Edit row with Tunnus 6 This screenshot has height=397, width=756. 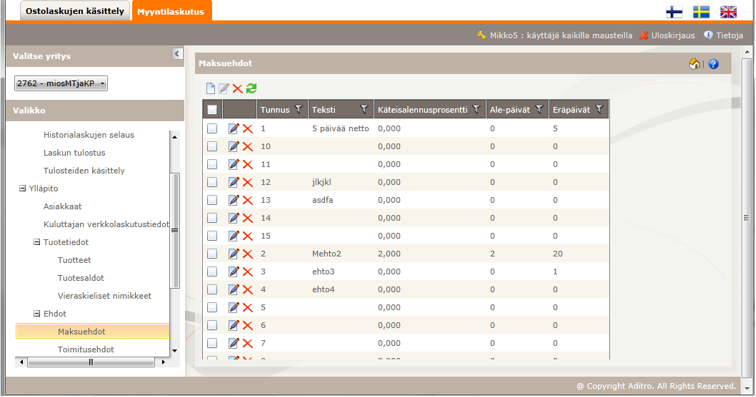(x=233, y=325)
